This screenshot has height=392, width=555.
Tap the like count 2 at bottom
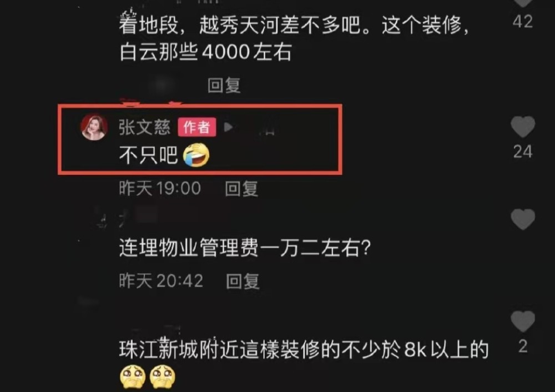tap(523, 346)
